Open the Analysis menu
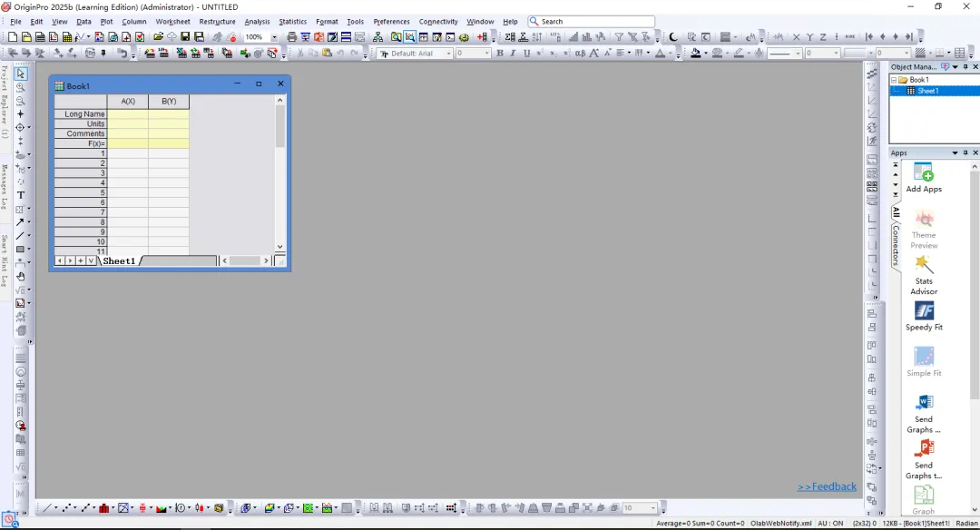 257,21
